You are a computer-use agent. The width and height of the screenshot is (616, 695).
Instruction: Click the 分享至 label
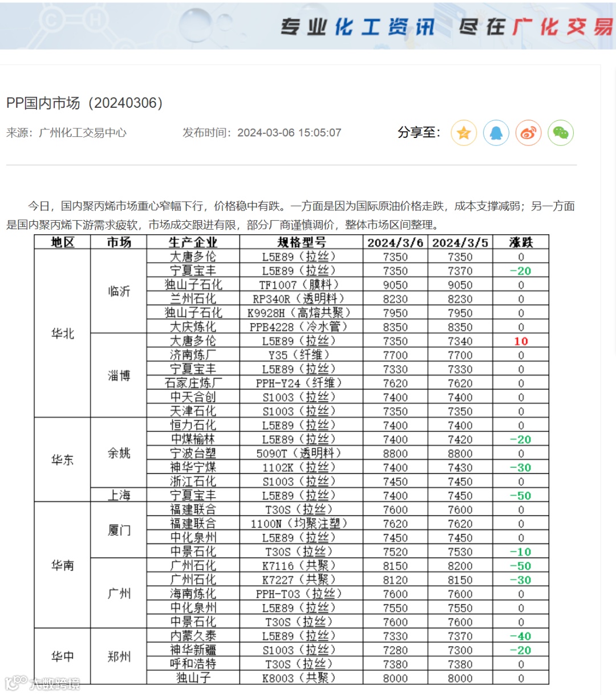pos(419,133)
